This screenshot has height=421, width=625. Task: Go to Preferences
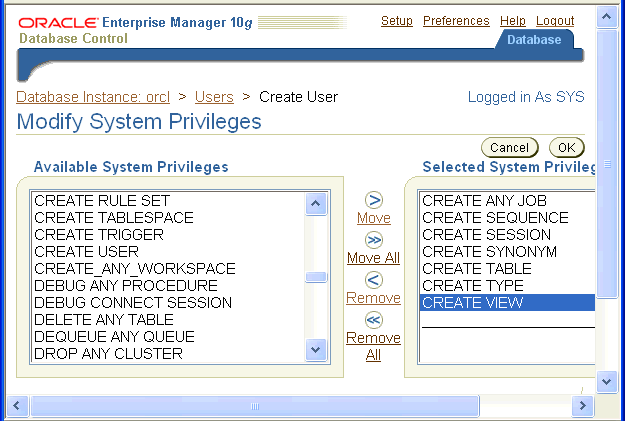pyautogui.click(x=456, y=21)
